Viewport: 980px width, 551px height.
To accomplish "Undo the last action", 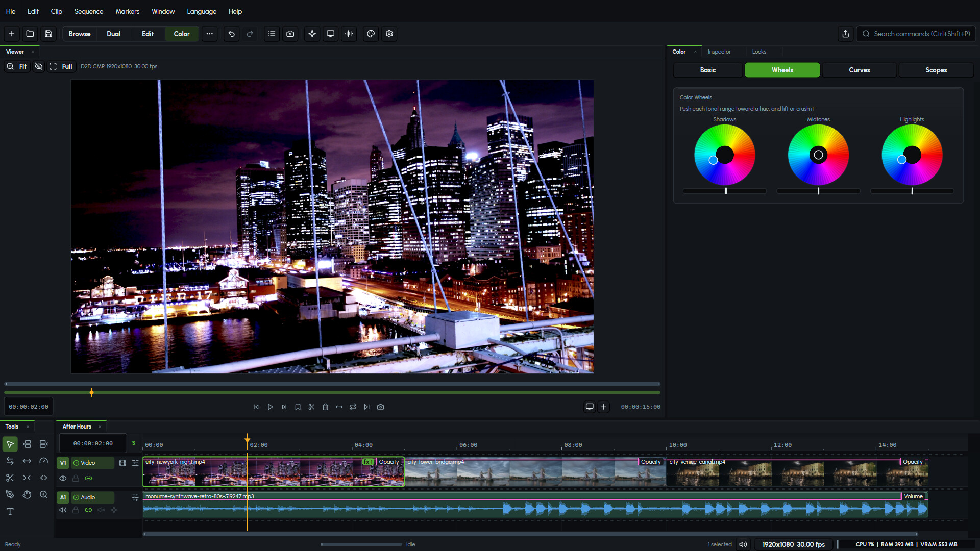I will coord(232,34).
